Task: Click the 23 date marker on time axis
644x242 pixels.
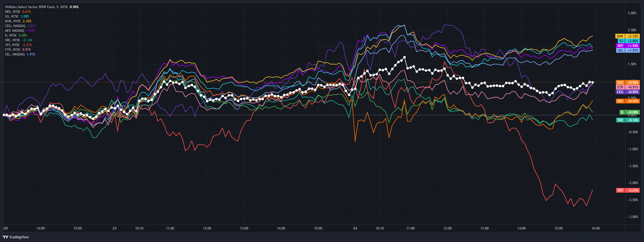Action: [x=115, y=228]
